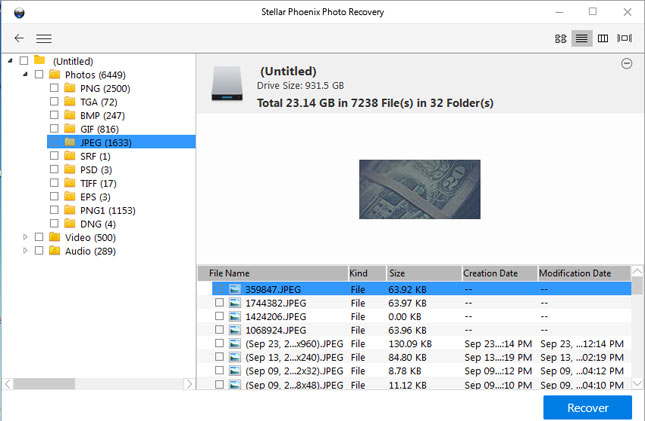Select the GIF (816) folder
The height and width of the screenshot is (421, 645).
coord(99,129)
